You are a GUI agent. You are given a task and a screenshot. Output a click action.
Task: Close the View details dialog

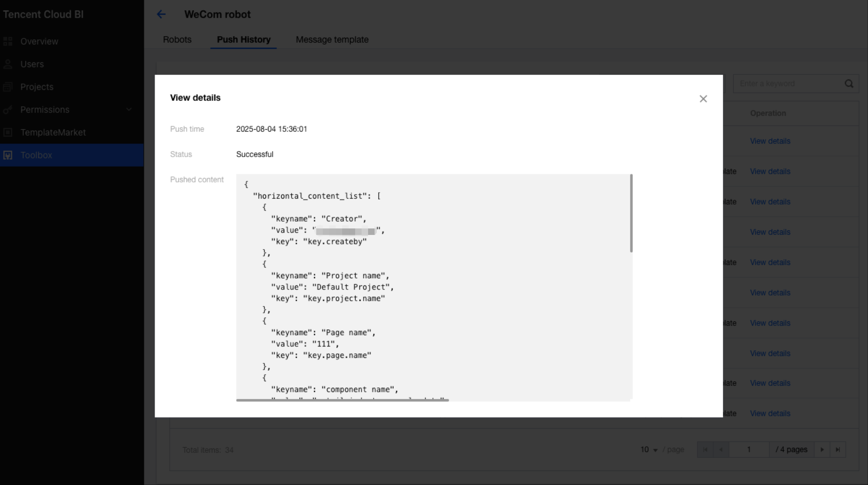click(703, 99)
